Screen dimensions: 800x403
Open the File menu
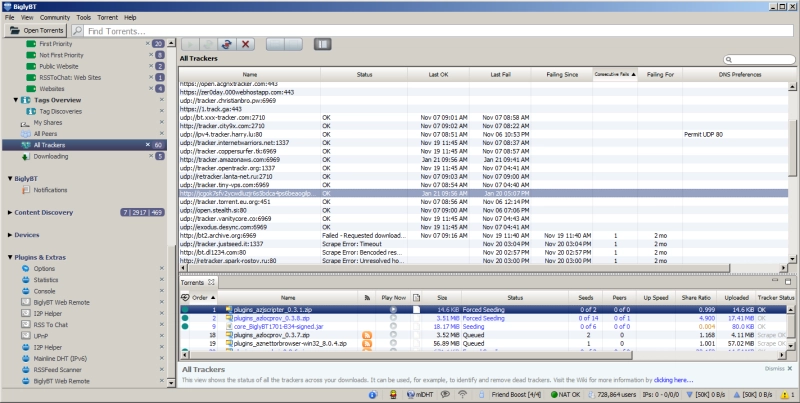click(x=9, y=17)
